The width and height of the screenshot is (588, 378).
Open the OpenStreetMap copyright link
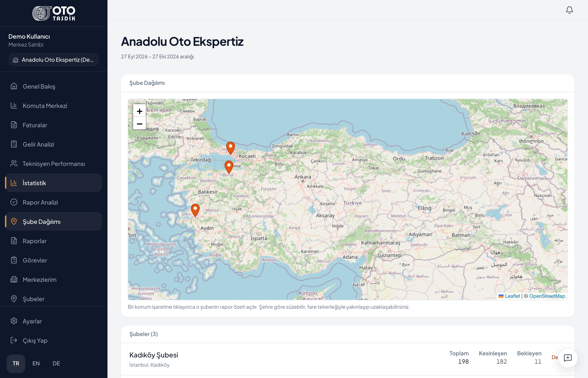547,296
